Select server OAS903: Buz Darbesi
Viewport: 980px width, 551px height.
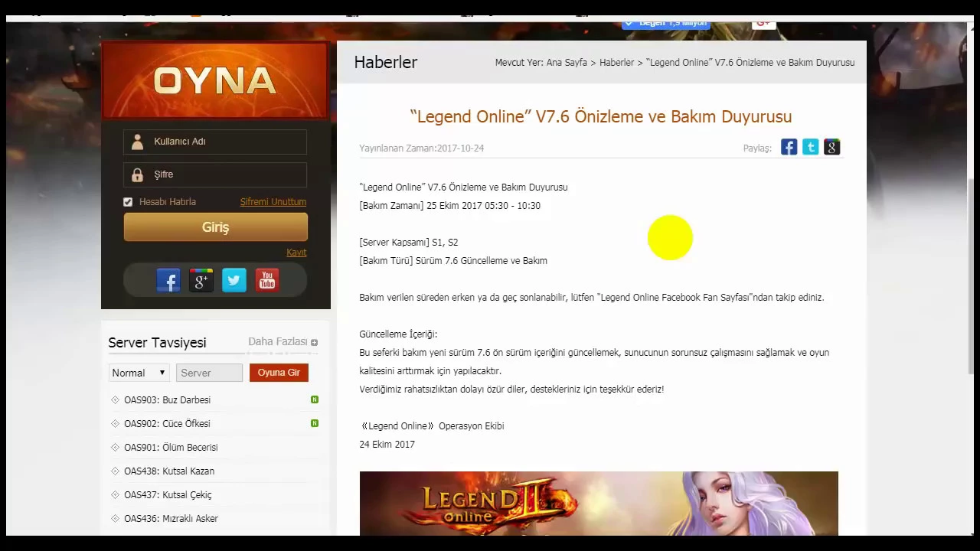(x=167, y=400)
